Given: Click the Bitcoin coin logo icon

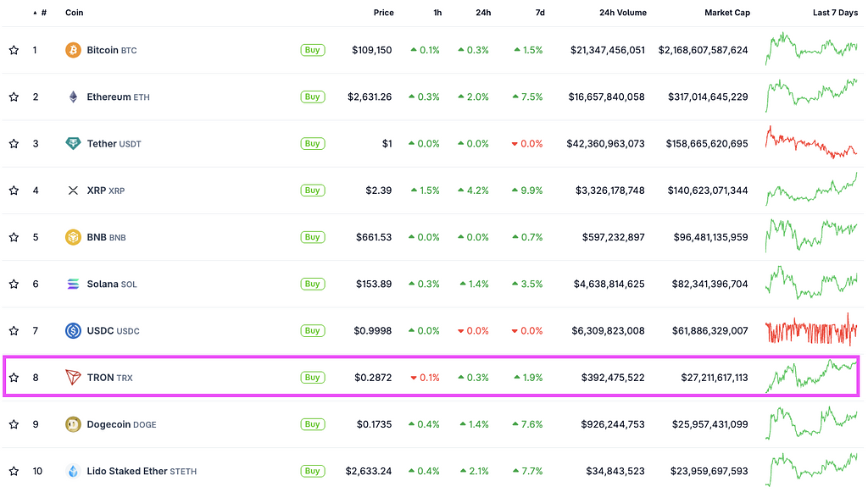Looking at the screenshot, I should [x=74, y=50].
